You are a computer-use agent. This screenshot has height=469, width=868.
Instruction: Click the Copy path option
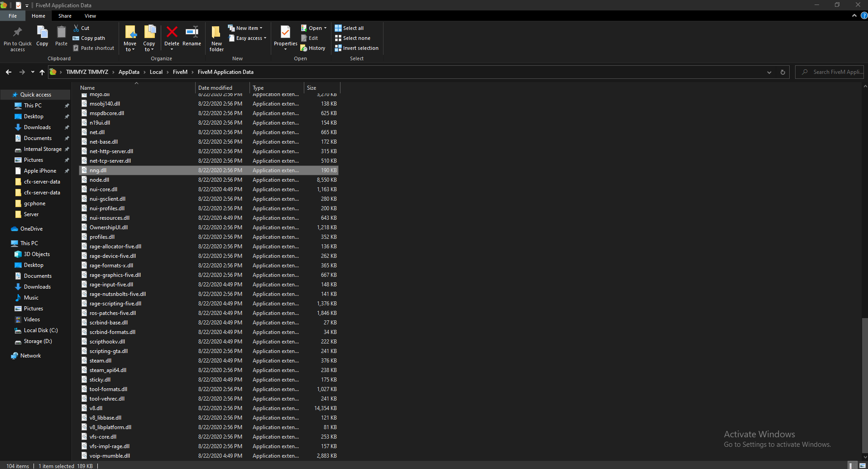89,38
